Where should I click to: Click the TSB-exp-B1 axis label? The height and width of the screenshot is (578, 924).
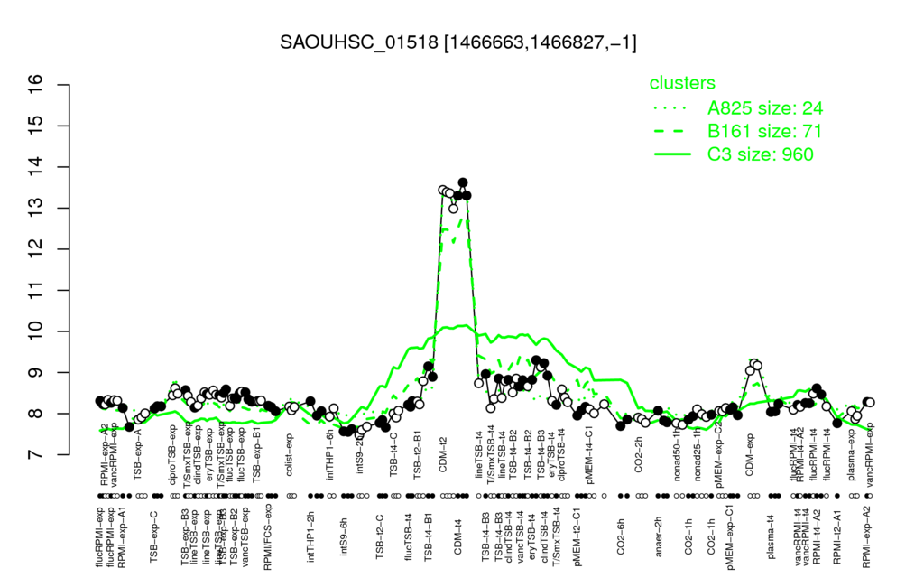click(255, 457)
